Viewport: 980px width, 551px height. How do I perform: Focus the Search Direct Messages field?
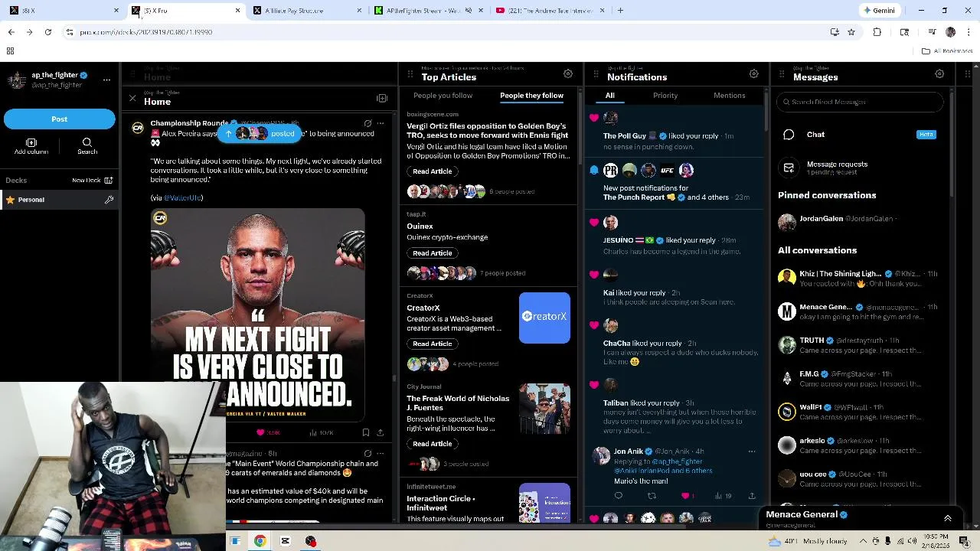(859, 102)
